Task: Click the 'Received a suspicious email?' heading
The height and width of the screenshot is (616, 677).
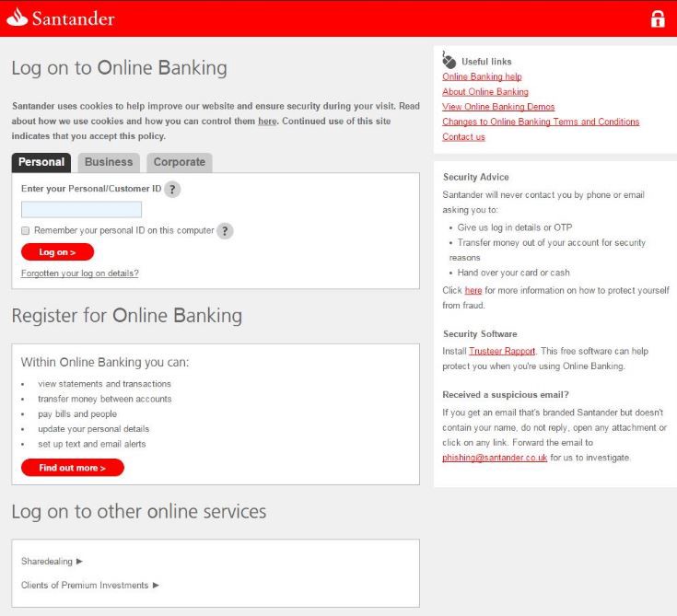Action: point(506,394)
